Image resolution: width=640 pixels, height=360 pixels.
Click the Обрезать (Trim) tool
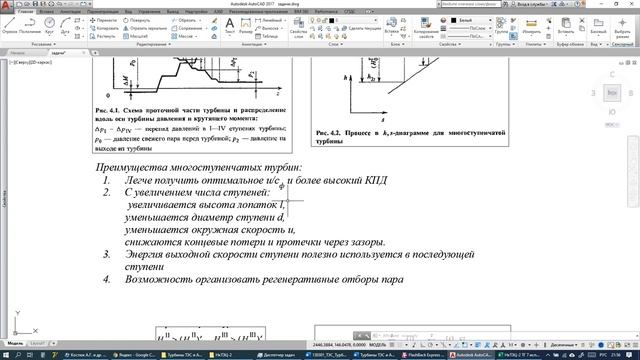[184, 20]
